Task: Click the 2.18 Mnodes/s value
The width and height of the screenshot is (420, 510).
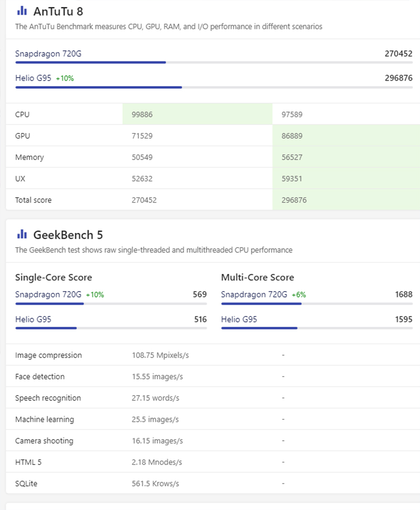Action: (x=157, y=462)
